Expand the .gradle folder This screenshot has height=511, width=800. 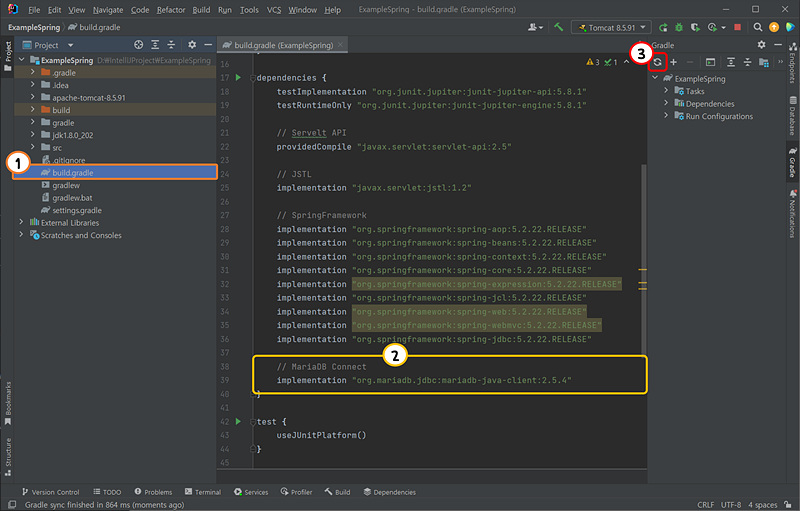pos(33,72)
